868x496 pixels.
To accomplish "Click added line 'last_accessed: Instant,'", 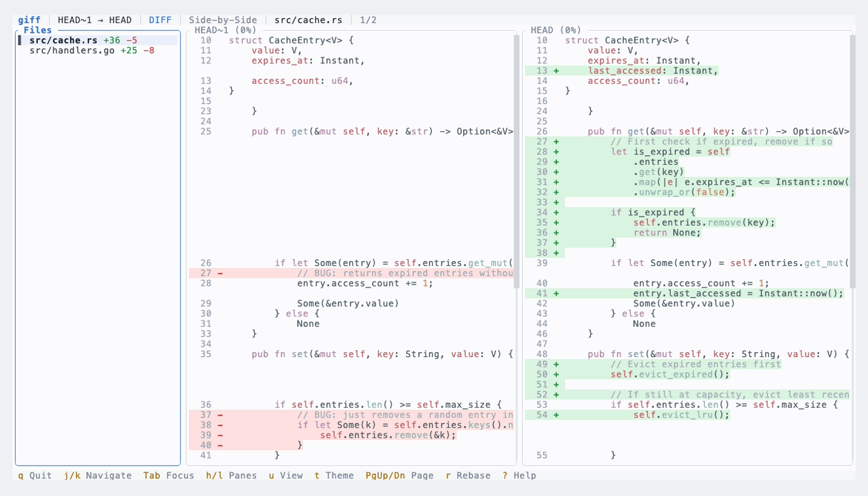I will click(x=622, y=71).
